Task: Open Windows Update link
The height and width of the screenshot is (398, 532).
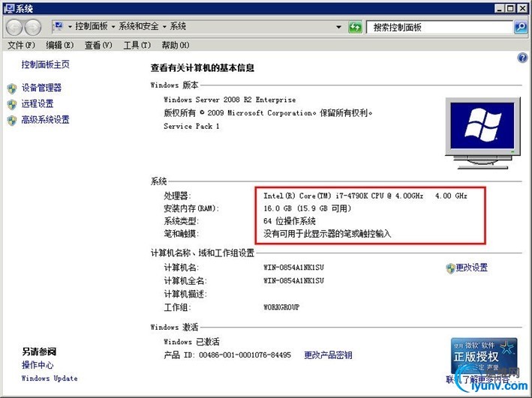Action: click(50, 378)
